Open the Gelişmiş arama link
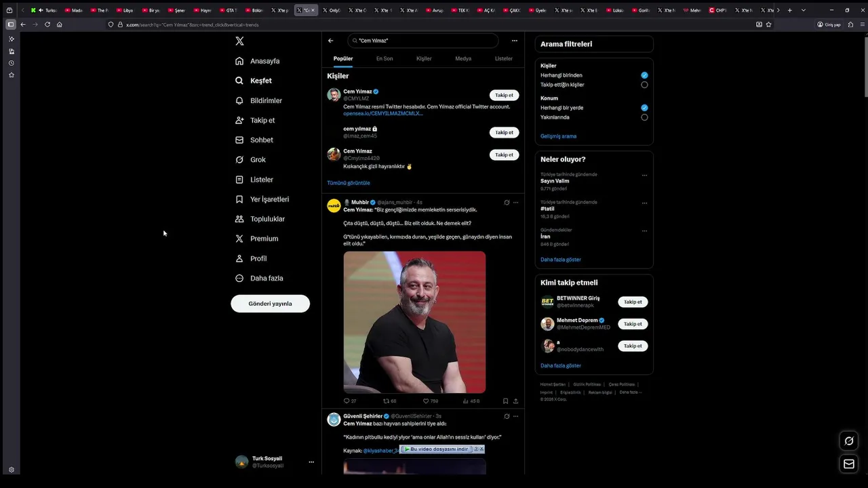Image resolution: width=868 pixels, height=488 pixels. (558, 136)
